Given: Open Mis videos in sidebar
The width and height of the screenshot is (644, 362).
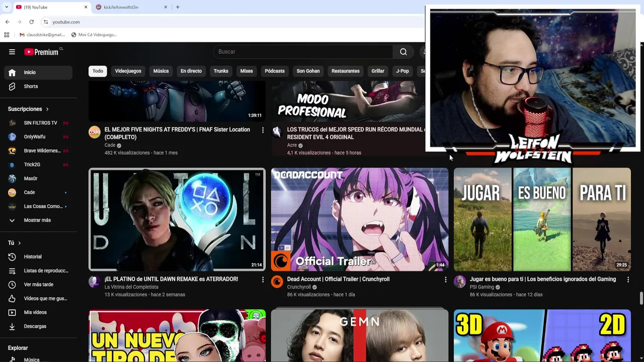Looking at the screenshot, I should pos(38,312).
